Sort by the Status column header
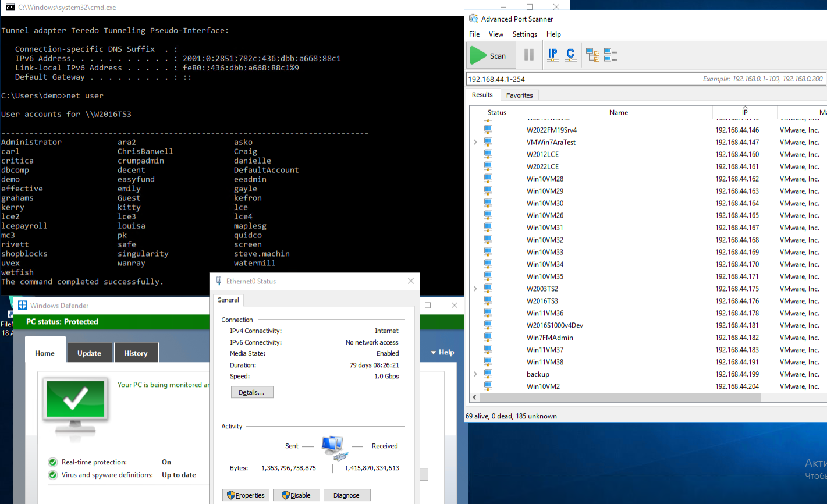Viewport: 827px width, 504px height. tap(497, 112)
